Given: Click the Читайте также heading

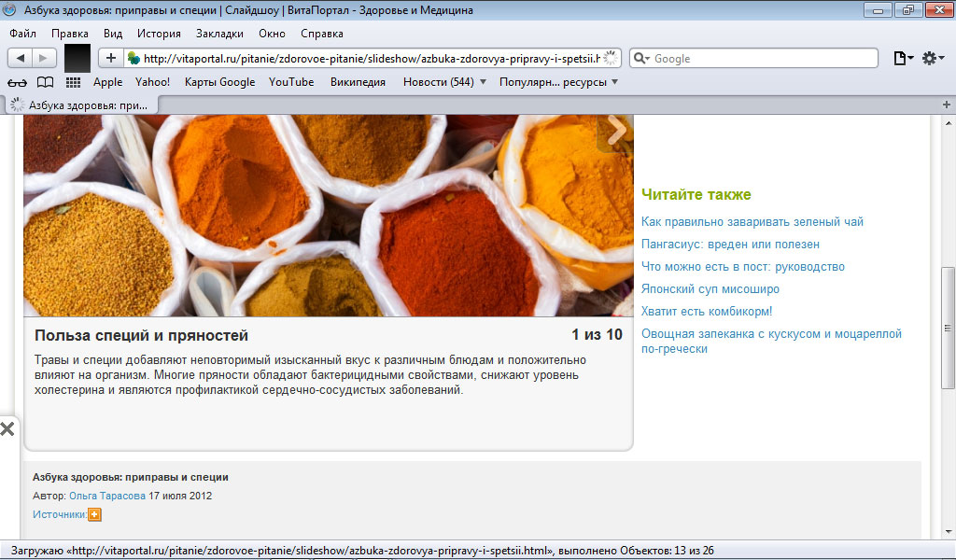Looking at the screenshot, I should pyautogui.click(x=696, y=194).
